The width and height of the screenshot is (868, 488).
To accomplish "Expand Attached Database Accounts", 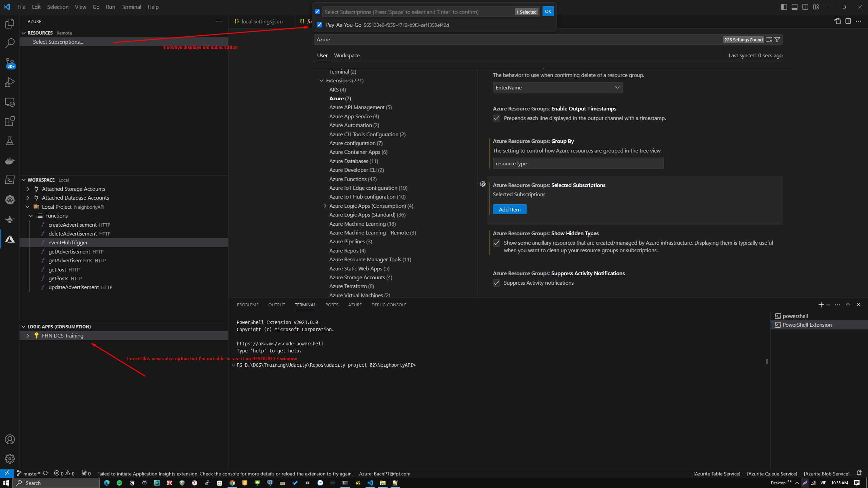I will (28, 198).
